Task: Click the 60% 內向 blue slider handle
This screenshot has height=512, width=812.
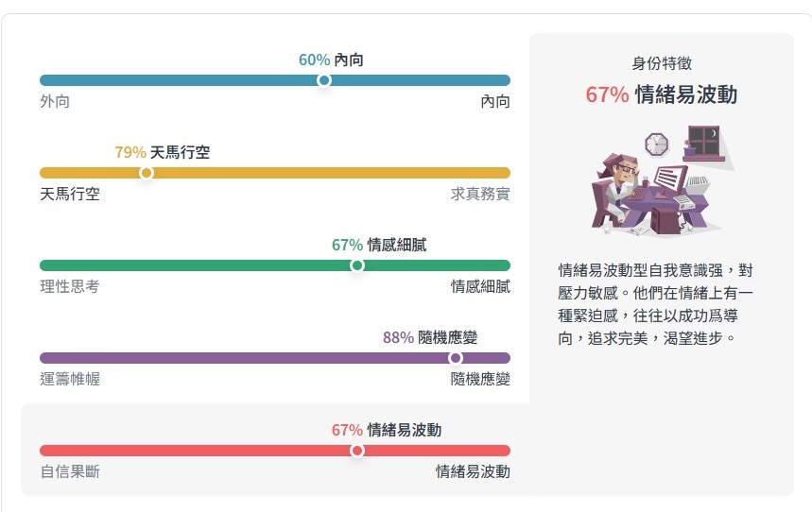Action: point(324,80)
